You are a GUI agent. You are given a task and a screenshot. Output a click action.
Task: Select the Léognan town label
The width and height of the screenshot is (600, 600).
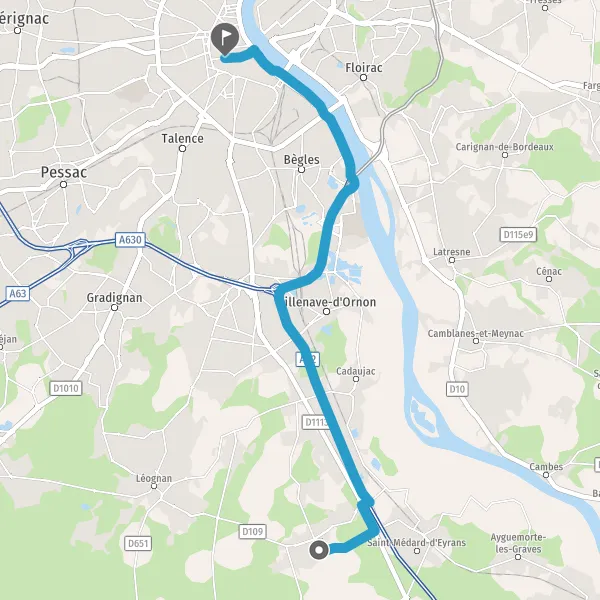tap(154, 478)
